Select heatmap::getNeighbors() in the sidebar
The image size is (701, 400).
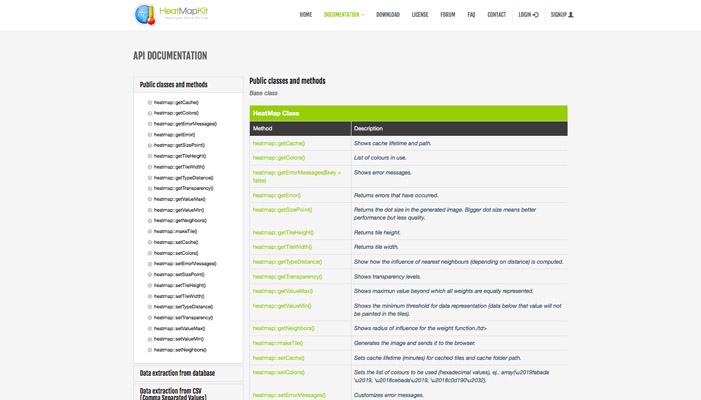(180, 220)
